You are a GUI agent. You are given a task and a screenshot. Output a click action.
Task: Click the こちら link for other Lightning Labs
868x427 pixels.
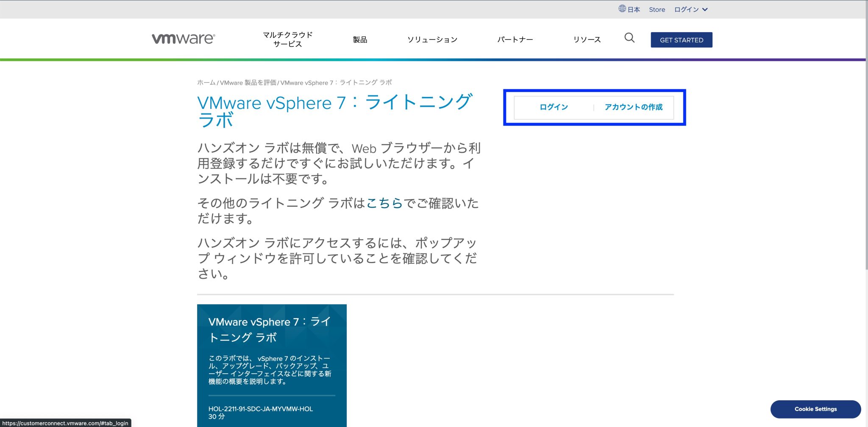[384, 204]
